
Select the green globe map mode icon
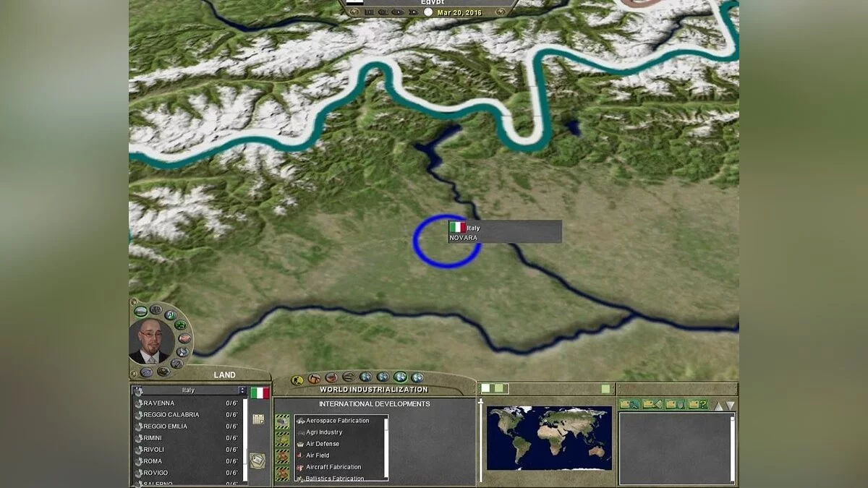tap(399, 377)
